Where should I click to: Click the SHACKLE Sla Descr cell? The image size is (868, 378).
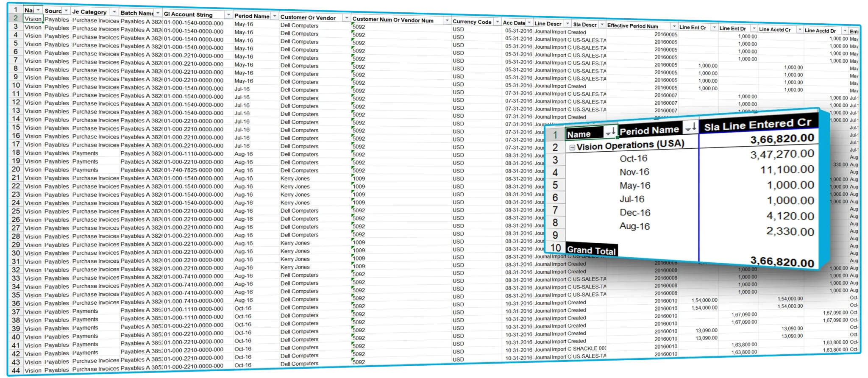pyautogui.click(x=589, y=349)
